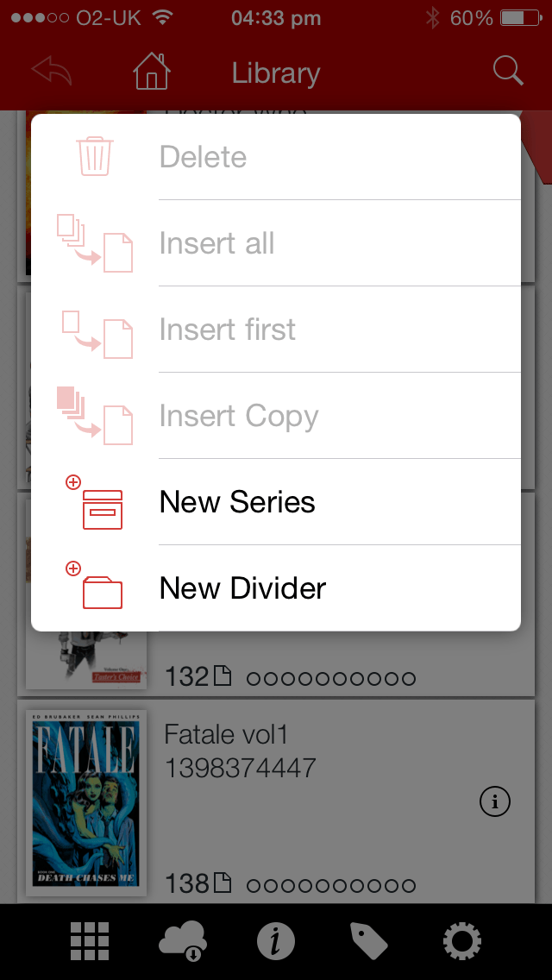Open settings via the gear icon
Image resolution: width=552 pixels, height=980 pixels.
[x=462, y=940]
